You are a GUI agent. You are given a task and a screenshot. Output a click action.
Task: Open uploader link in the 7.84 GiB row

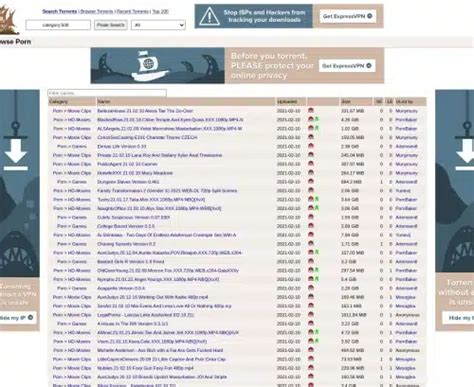pyautogui.click(x=403, y=235)
